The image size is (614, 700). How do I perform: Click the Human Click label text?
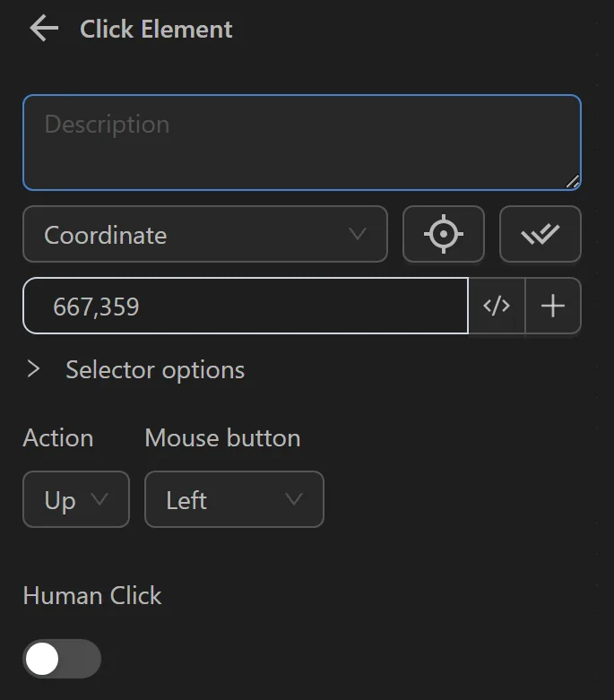(92, 596)
